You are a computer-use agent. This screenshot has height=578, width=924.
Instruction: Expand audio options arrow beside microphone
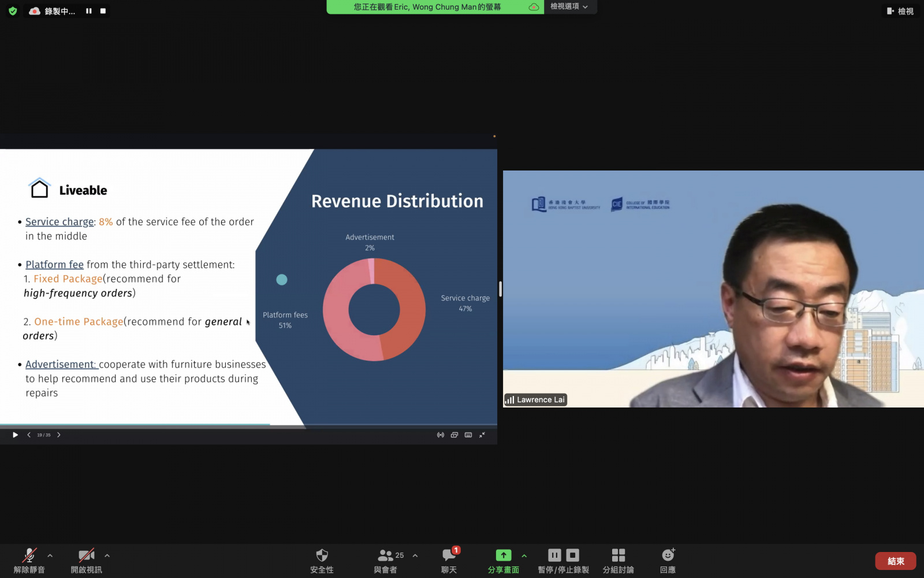coord(50,555)
